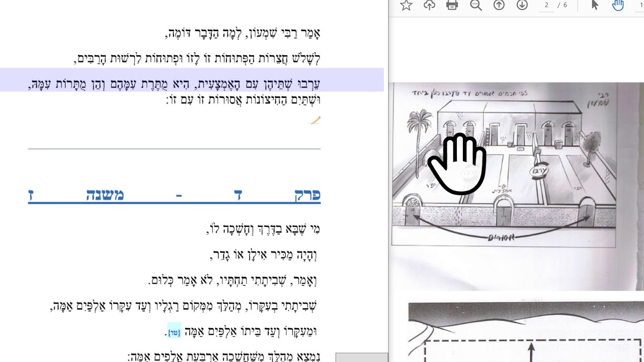Click the star bookmark icon in PDF toolbar
Viewport: 644px width, 362px height.
[x=406, y=5]
